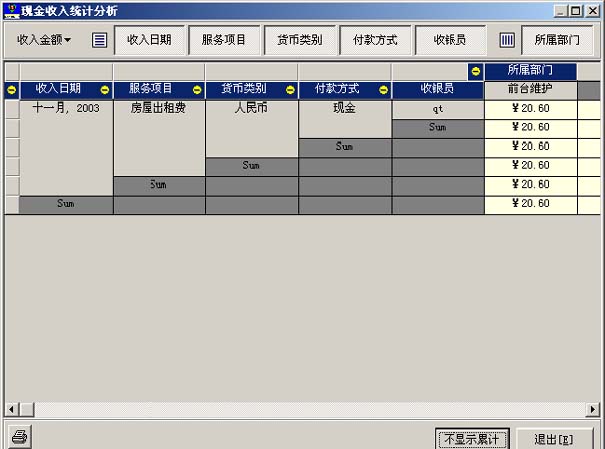Select the 服务项目 field button in toolbar
The height and width of the screenshot is (449, 605).
coord(224,41)
